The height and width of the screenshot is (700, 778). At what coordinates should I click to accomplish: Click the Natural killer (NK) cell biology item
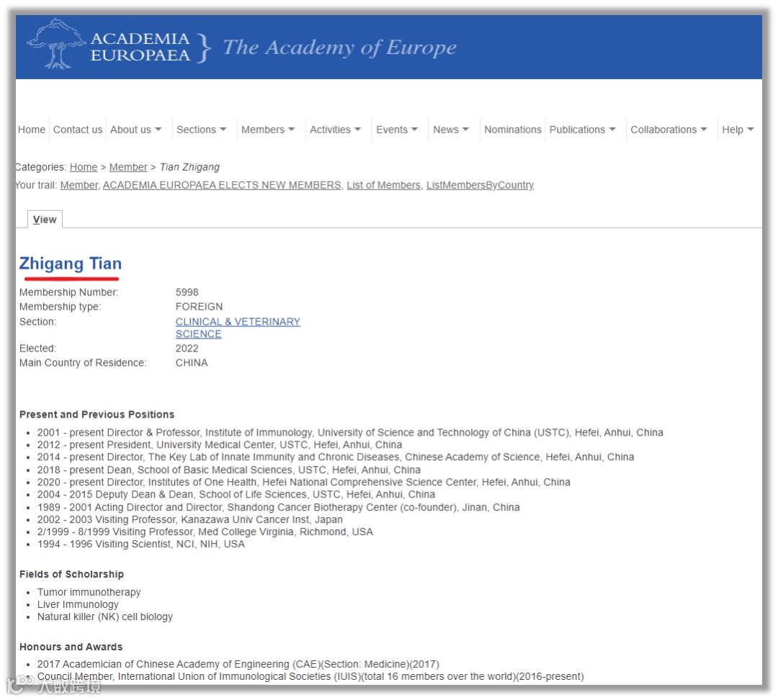click(104, 616)
